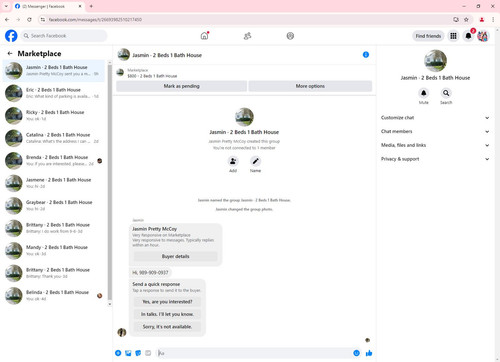The width and height of the screenshot is (500, 362).
Task: Choose a sticker icon in composer
Action: 138,353
